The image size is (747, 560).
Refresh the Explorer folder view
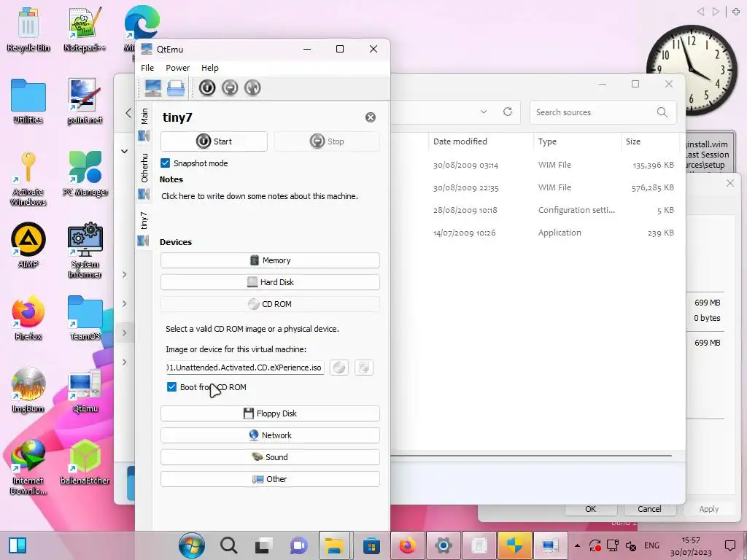(508, 112)
